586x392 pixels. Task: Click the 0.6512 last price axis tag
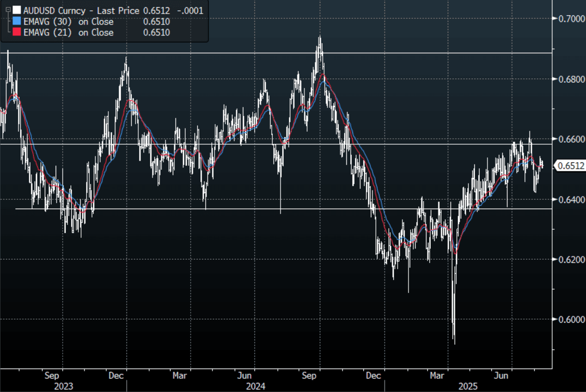point(570,166)
